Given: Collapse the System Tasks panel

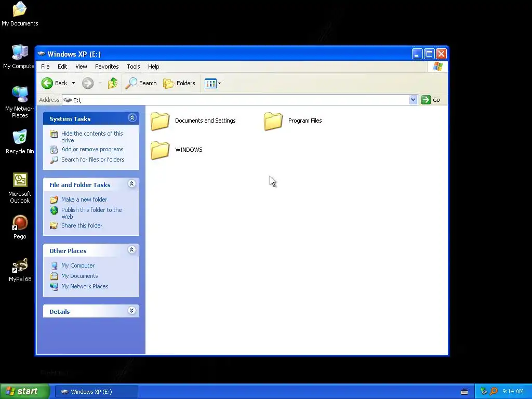Looking at the screenshot, I should (x=132, y=118).
